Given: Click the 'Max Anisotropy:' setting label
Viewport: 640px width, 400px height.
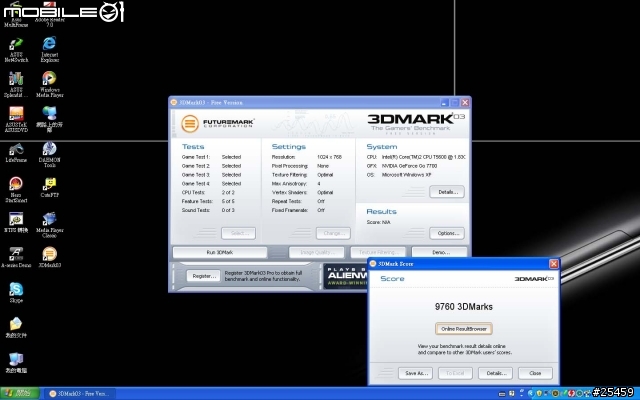Looking at the screenshot, I should pyautogui.click(x=289, y=184).
